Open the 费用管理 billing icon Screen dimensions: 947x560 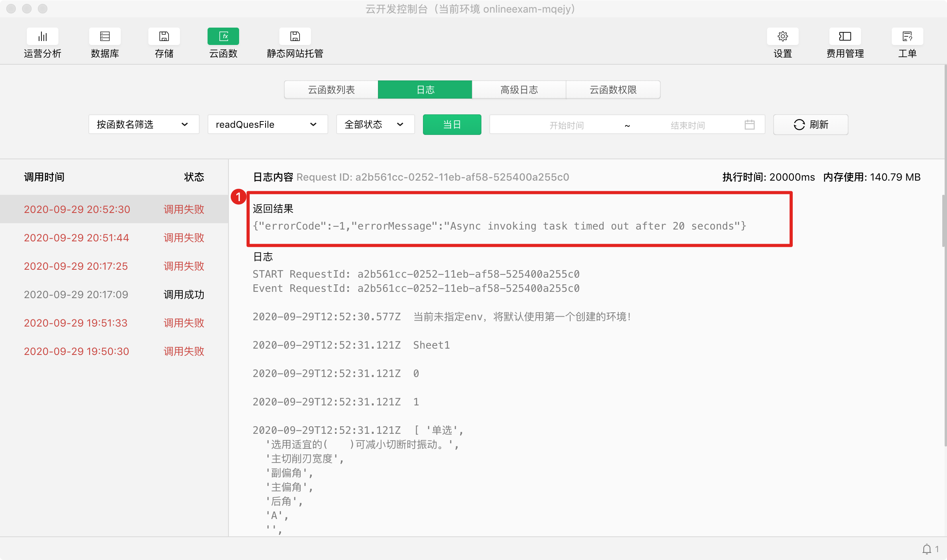(x=845, y=37)
